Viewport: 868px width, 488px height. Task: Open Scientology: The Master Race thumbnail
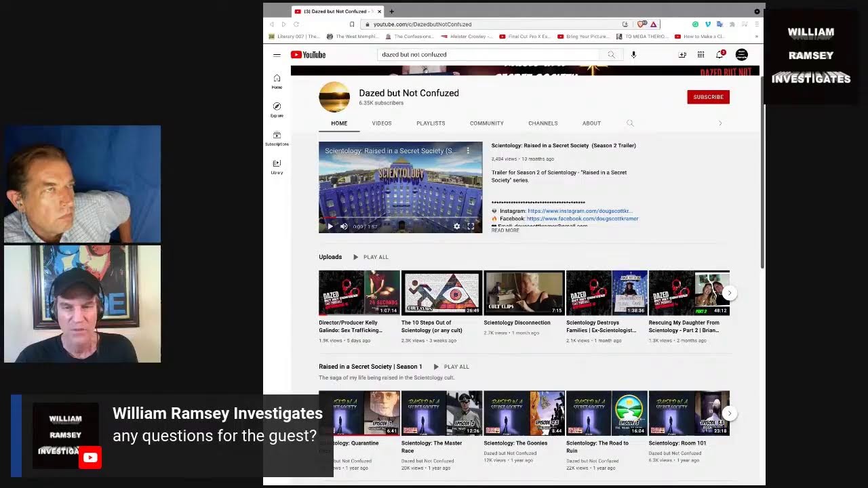click(441, 413)
